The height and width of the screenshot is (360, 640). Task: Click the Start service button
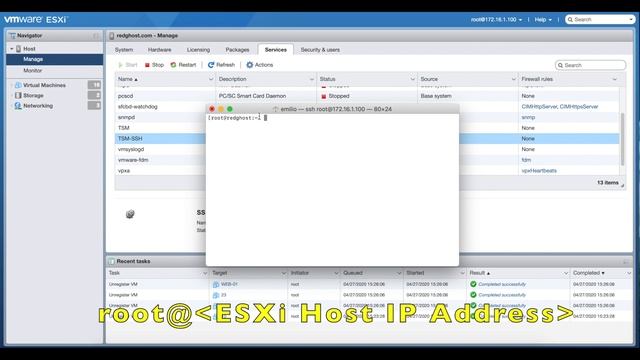pos(128,65)
